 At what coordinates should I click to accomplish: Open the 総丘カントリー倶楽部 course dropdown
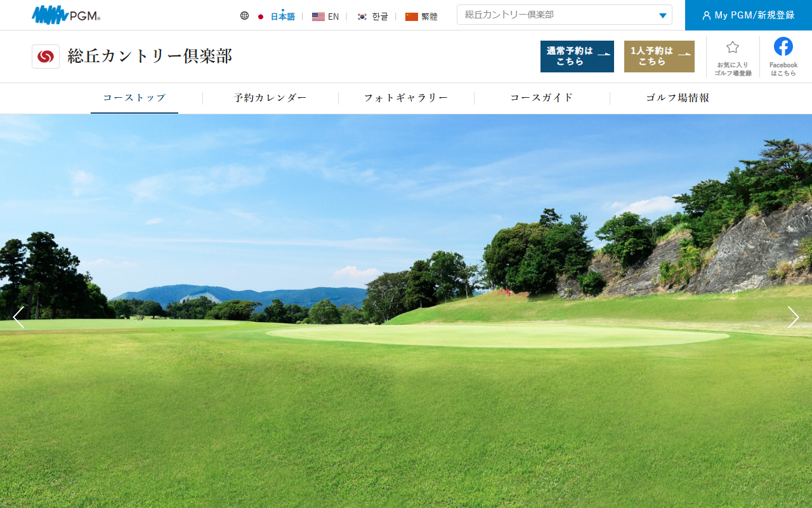point(565,15)
